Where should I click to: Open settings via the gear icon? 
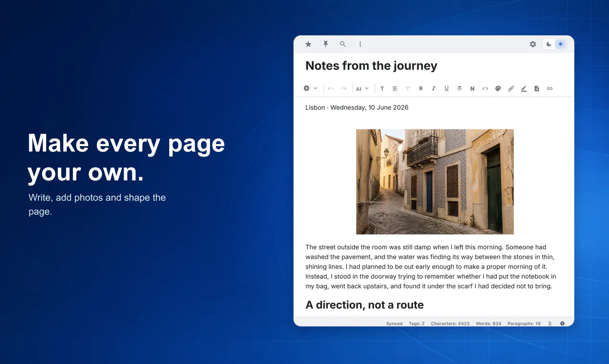pyautogui.click(x=533, y=44)
